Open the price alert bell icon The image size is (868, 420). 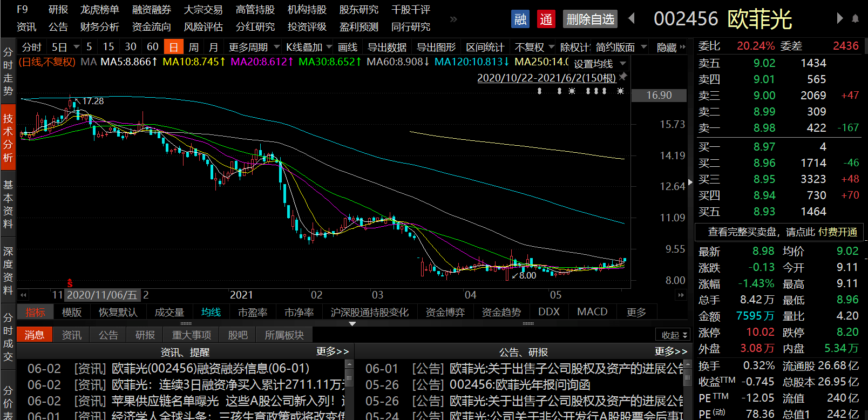pos(855,18)
